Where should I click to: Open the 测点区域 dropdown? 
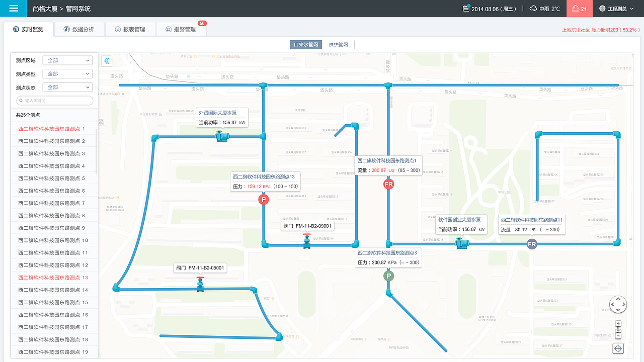[68, 60]
